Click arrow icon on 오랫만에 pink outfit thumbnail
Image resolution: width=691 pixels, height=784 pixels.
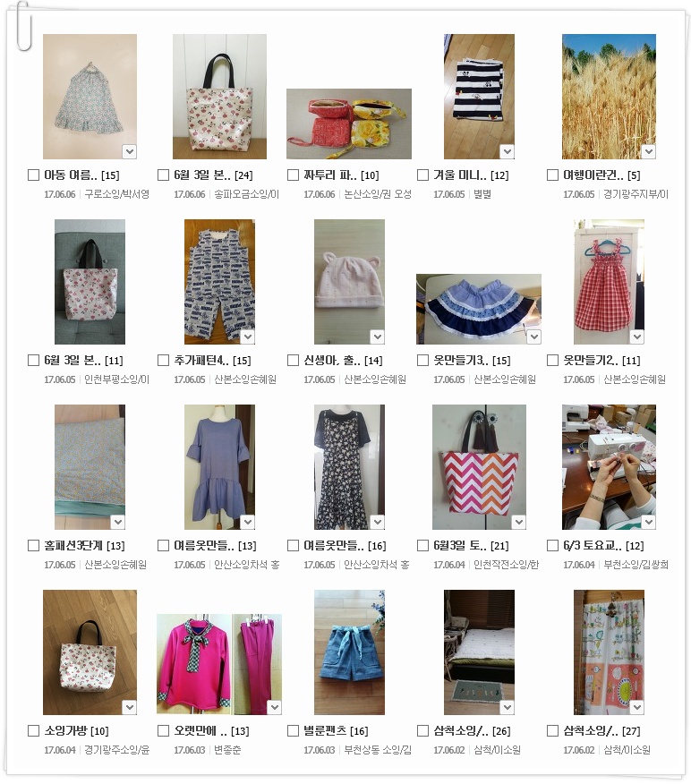click(x=275, y=708)
